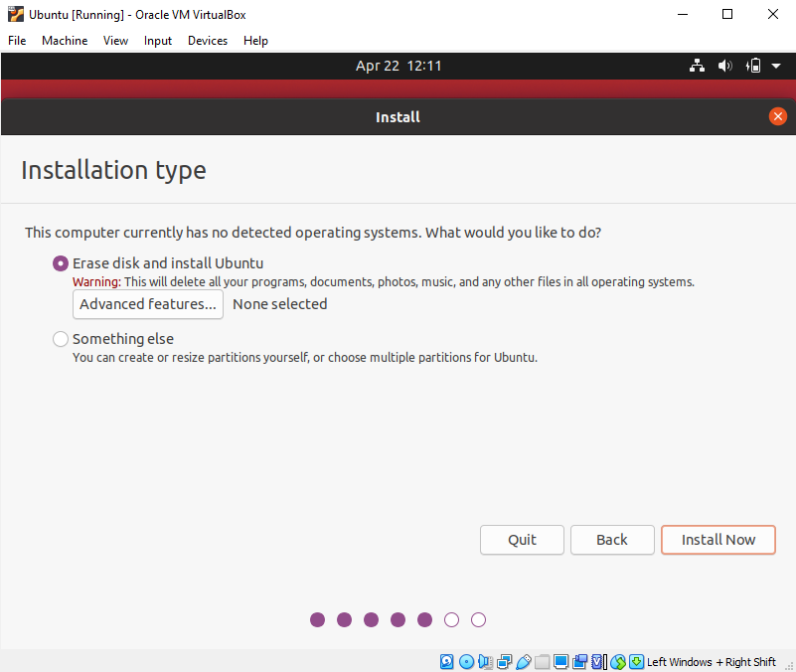Screen dimensions: 796x672
Task: Click the 'Left Windows + Right Shift' host key text
Action: [712, 662]
